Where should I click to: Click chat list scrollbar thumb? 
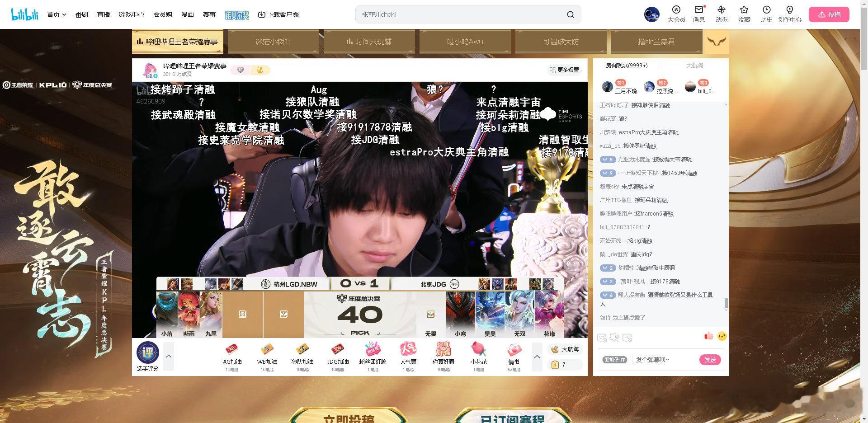(x=726, y=304)
